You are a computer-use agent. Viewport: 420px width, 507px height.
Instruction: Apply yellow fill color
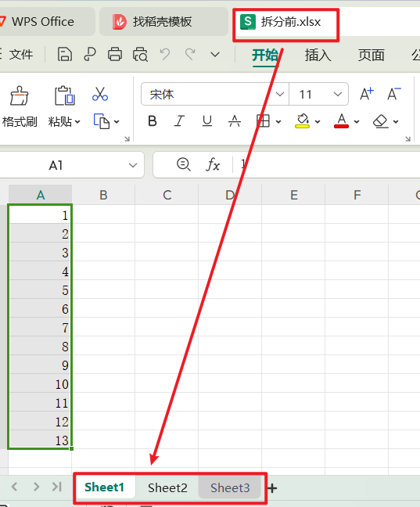pos(303,121)
